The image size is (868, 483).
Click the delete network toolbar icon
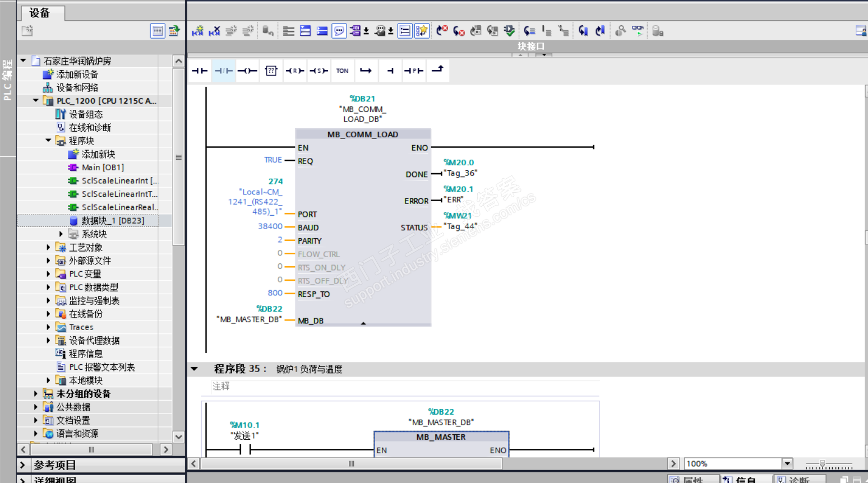click(x=214, y=31)
